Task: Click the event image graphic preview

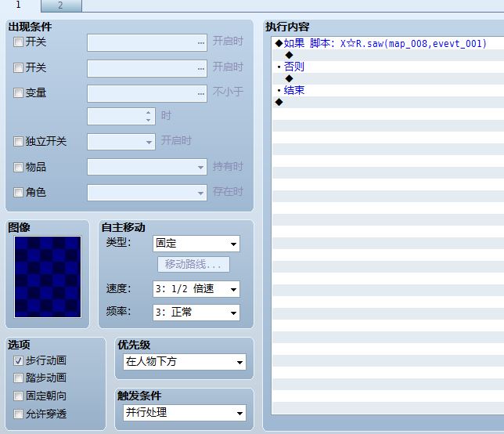Action: [x=48, y=277]
